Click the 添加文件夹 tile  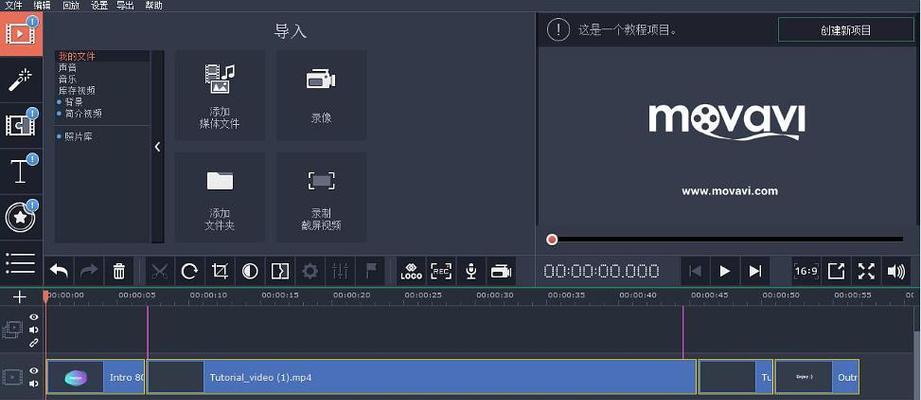pos(220,197)
